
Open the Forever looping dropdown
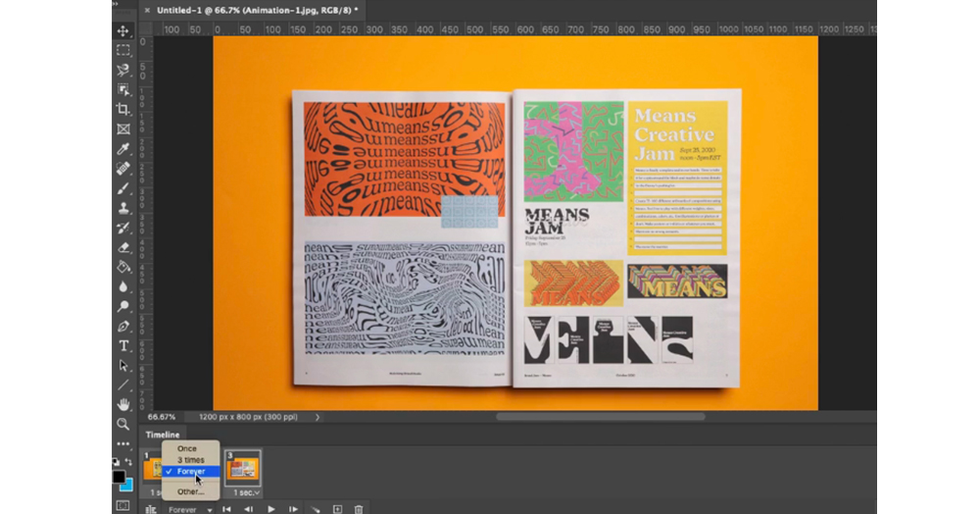pyautogui.click(x=190, y=510)
